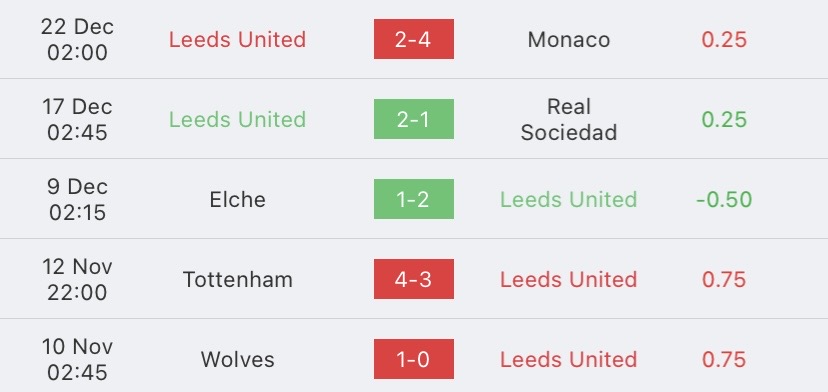Select the Elche team name

pyautogui.click(x=237, y=200)
